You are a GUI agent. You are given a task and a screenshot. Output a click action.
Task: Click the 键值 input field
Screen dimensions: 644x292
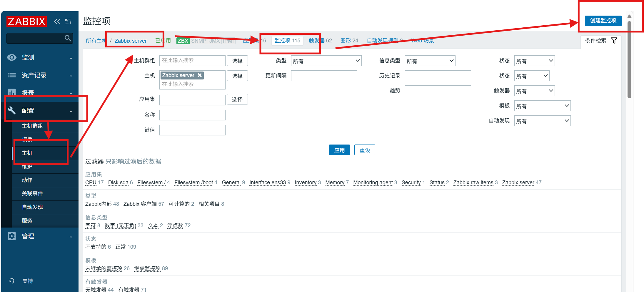(x=192, y=130)
